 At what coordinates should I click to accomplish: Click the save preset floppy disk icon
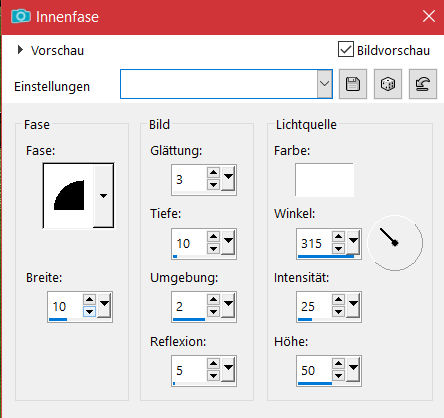(353, 84)
